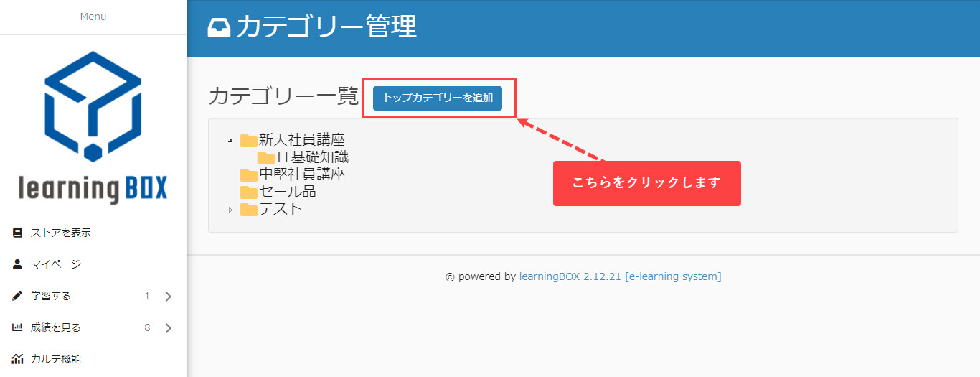980x377 pixels.
Task: Expand the テスト tree node
Action: click(230, 210)
